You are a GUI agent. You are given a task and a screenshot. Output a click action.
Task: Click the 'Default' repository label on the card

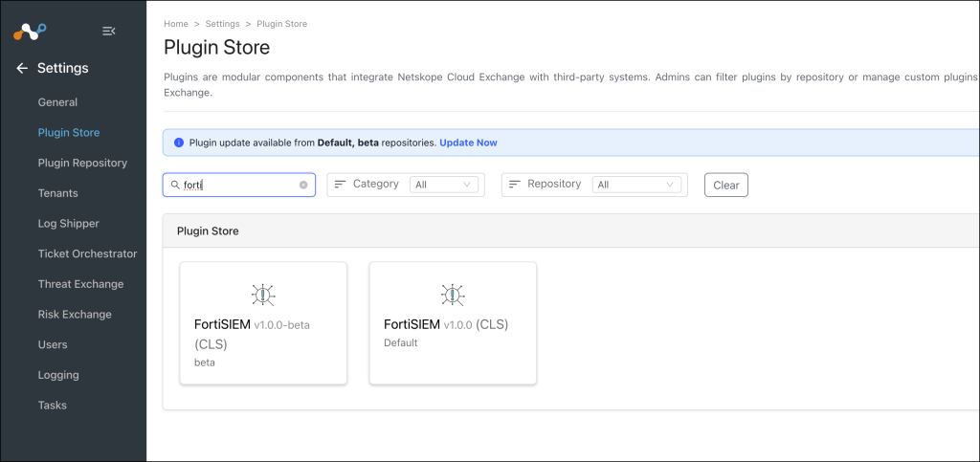(401, 342)
